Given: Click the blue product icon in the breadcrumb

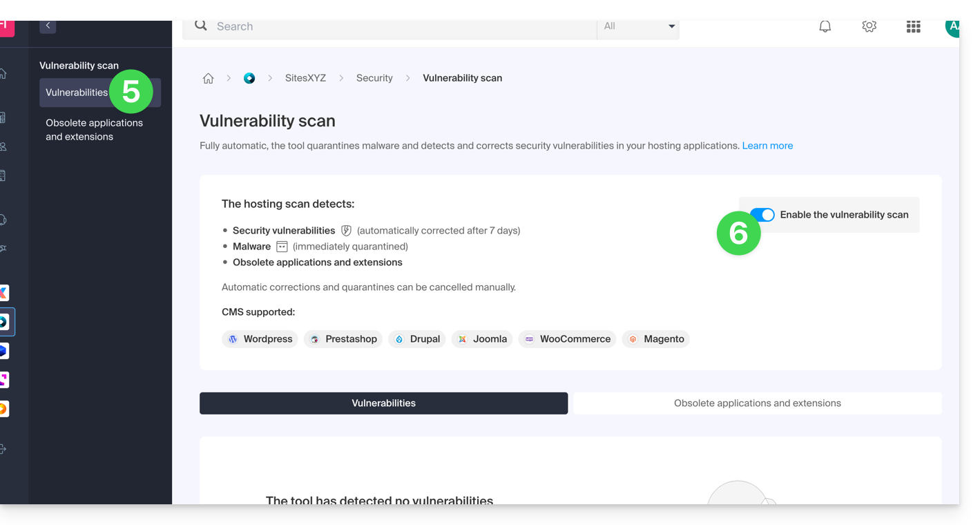Looking at the screenshot, I should (249, 79).
